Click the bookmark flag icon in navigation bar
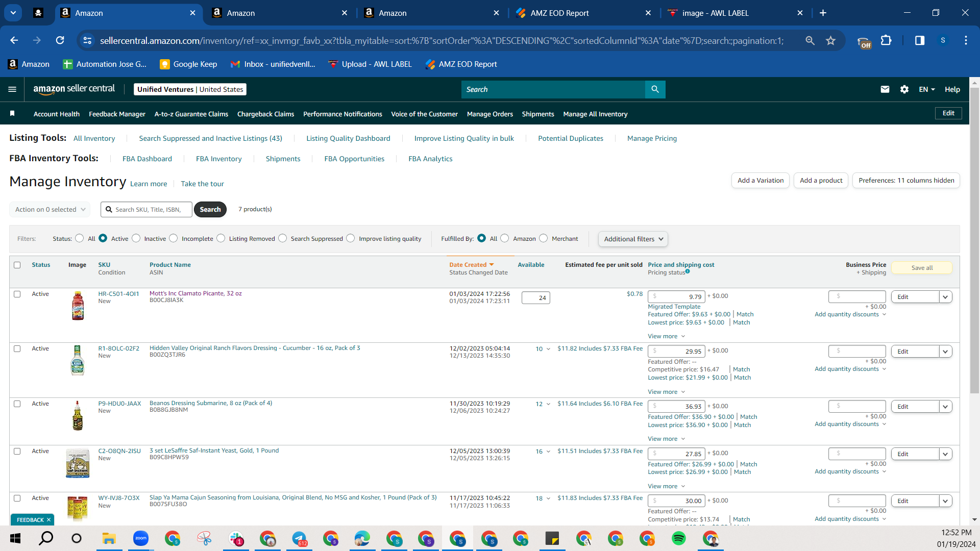The width and height of the screenshot is (980, 551). pos(12,113)
